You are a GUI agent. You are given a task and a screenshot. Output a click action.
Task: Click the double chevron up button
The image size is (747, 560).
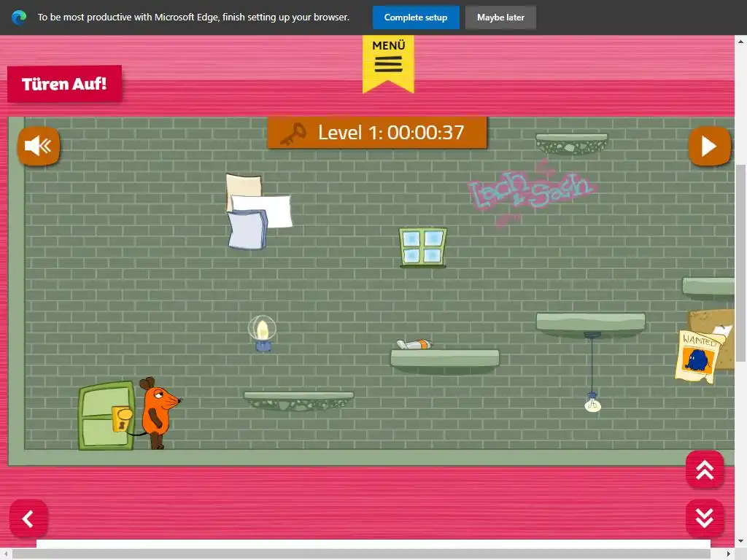tap(705, 470)
